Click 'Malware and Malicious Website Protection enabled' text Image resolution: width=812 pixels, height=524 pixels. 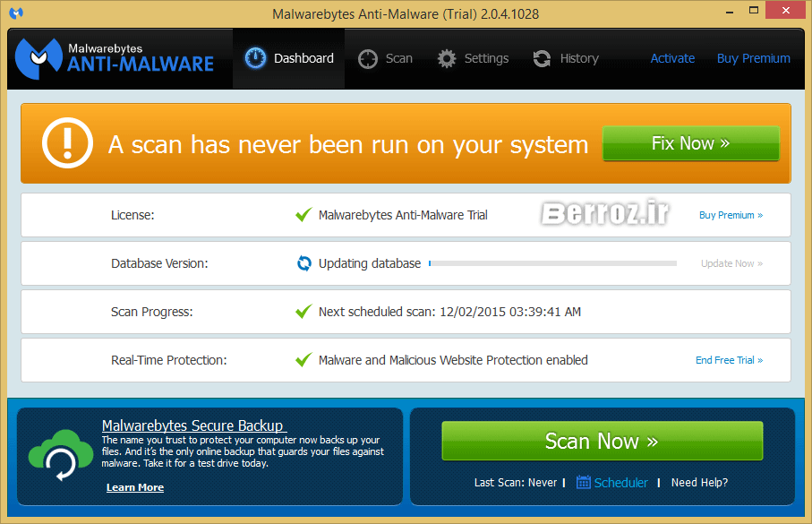click(x=453, y=360)
